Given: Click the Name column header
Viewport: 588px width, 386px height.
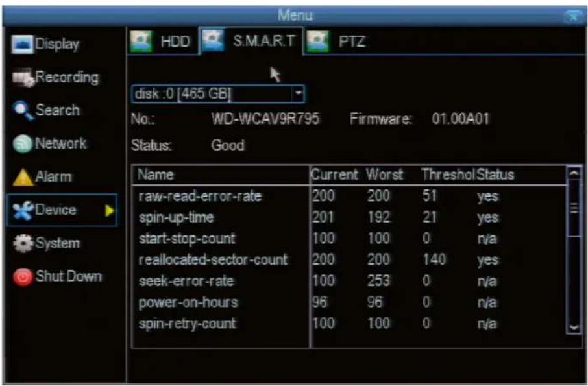Looking at the screenshot, I should pos(156,175).
